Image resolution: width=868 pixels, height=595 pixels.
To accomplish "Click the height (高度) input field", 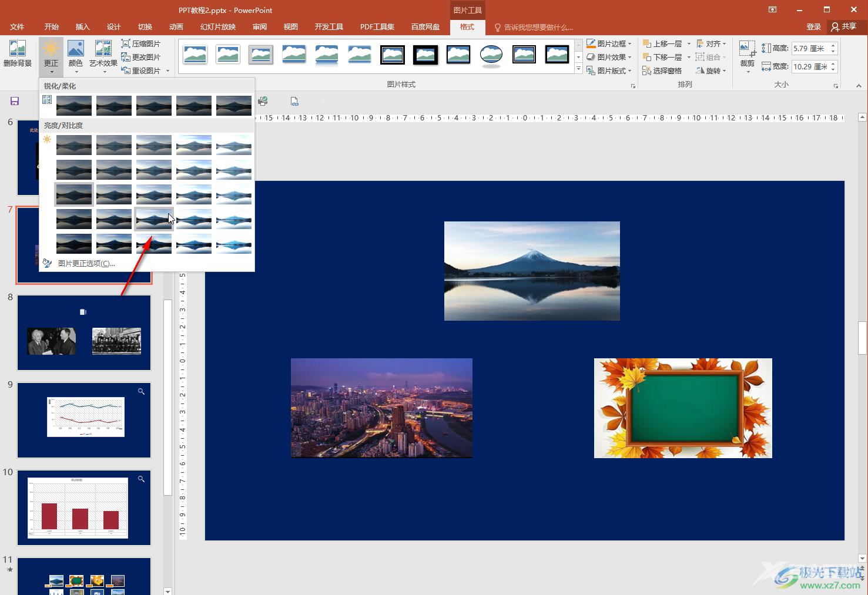I will click(x=810, y=48).
